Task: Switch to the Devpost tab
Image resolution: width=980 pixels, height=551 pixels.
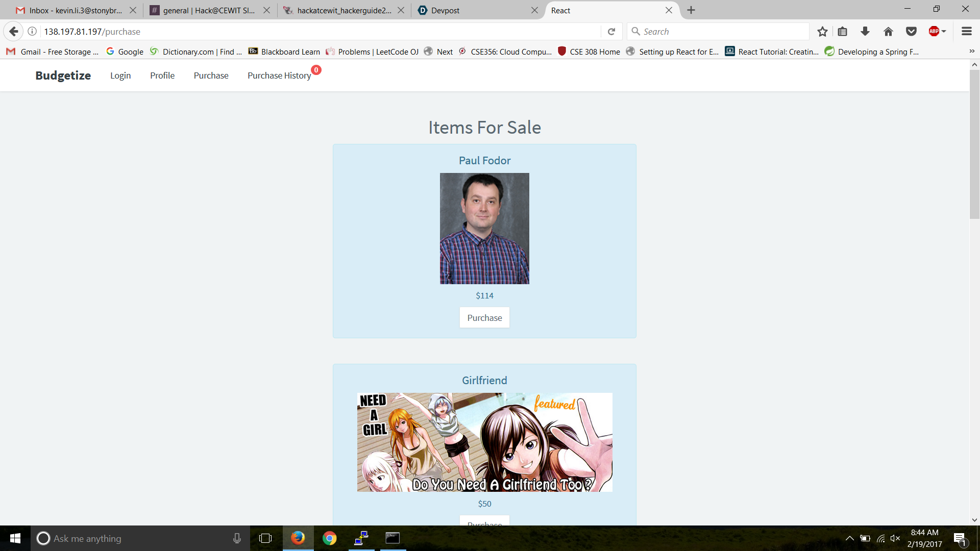Action: 475,10
